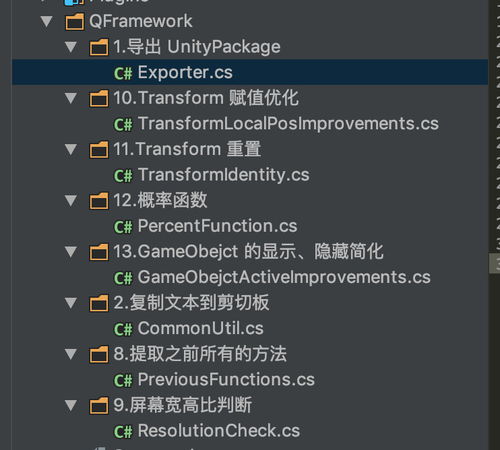
Task: Open GameObejctActiveImprovements.cs
Action: [272, 277]
